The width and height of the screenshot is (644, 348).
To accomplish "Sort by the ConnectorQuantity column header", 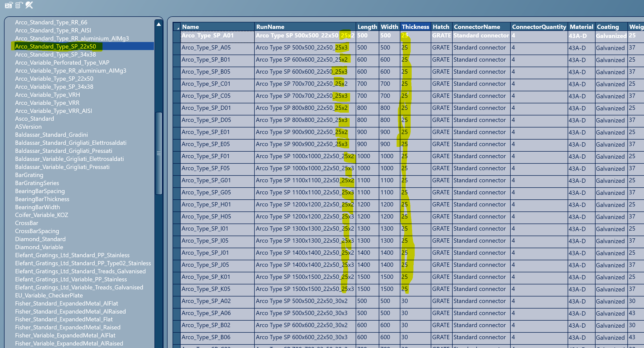I will click(539, 27).
